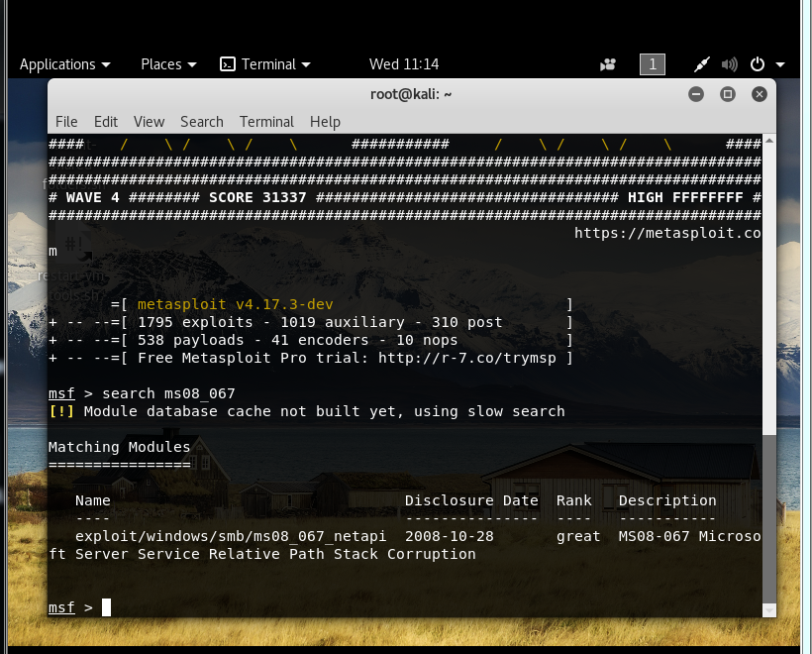The width and height of the screenshot is (812, 654).
Task: Open the Places menu in top bar
Action: 168,64
